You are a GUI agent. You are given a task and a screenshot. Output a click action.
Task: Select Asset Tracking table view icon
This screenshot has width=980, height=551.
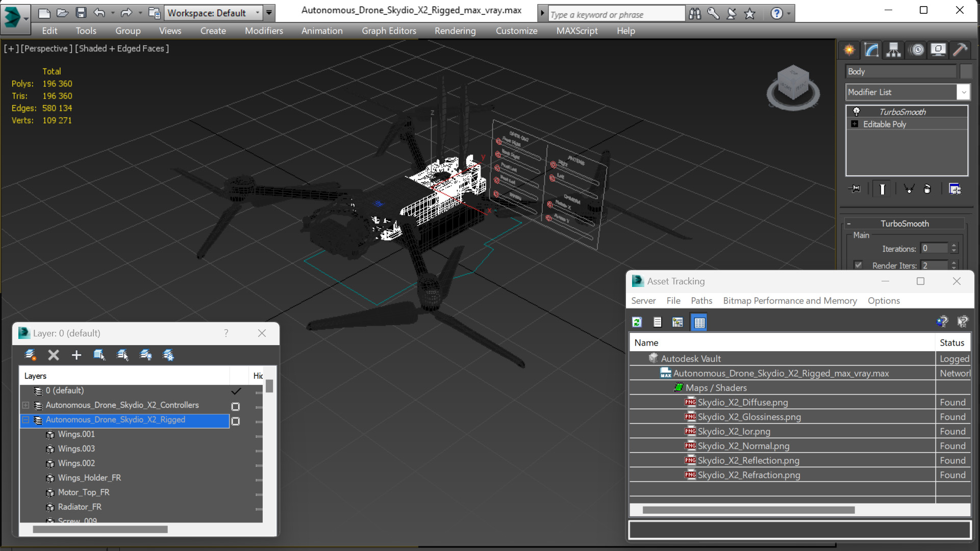(x=699, y=322)
